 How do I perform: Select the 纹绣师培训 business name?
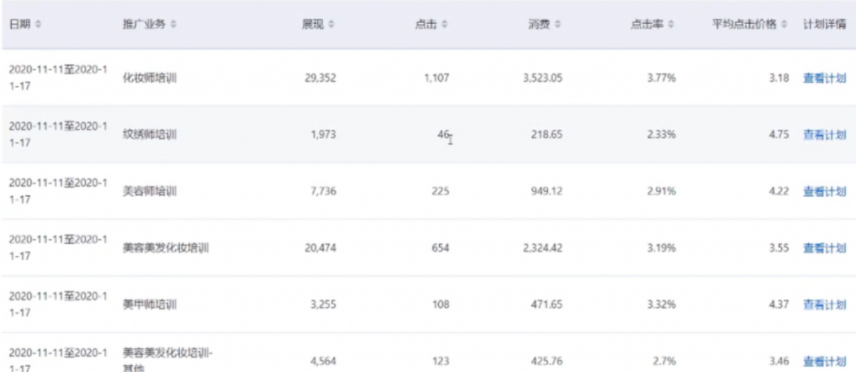click(x=149, y=135)
